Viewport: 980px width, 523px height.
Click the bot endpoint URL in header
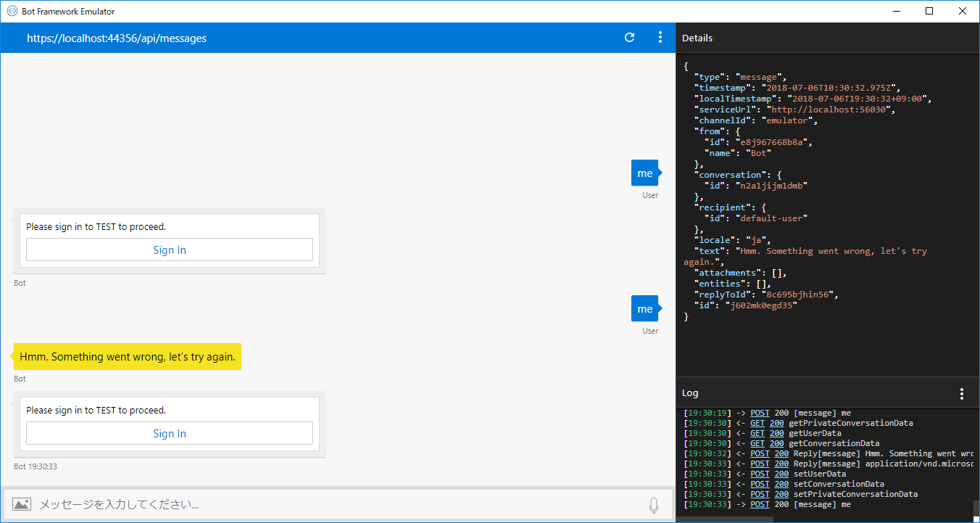point(117,38)
